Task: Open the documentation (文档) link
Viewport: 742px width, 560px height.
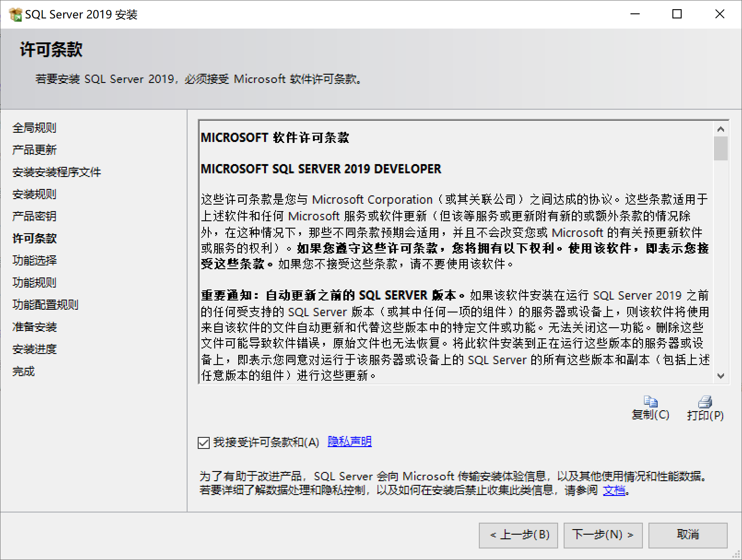Action: pos(614,490)
